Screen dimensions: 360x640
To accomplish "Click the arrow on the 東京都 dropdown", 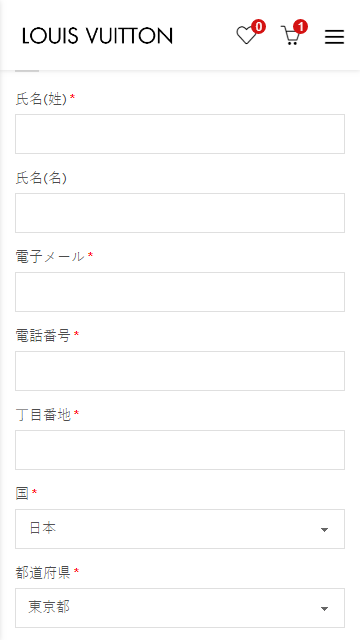I will point(324,609).
